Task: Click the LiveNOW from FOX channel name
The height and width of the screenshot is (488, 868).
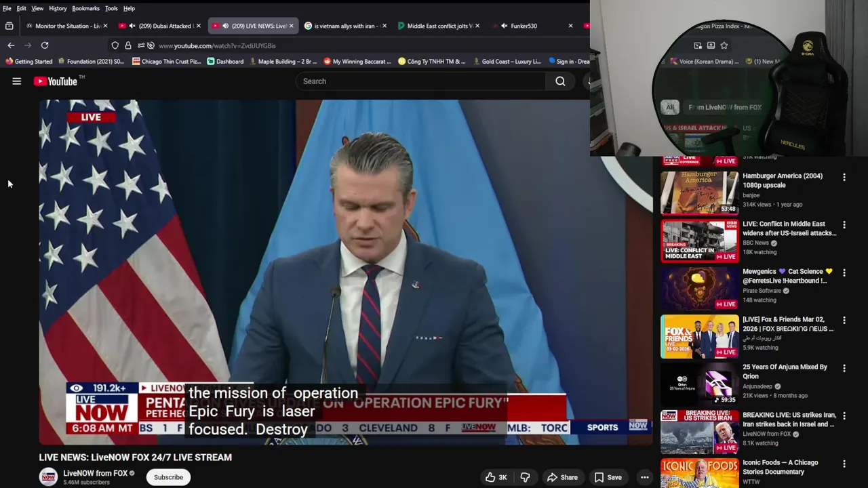Action: [x=96, y=473]
